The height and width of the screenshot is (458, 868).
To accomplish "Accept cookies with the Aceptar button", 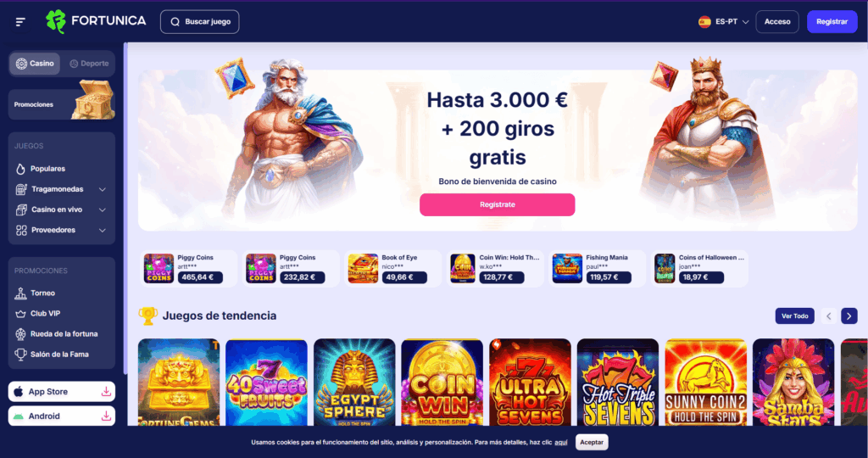I will pyautogui.click(x=592, y=442).
